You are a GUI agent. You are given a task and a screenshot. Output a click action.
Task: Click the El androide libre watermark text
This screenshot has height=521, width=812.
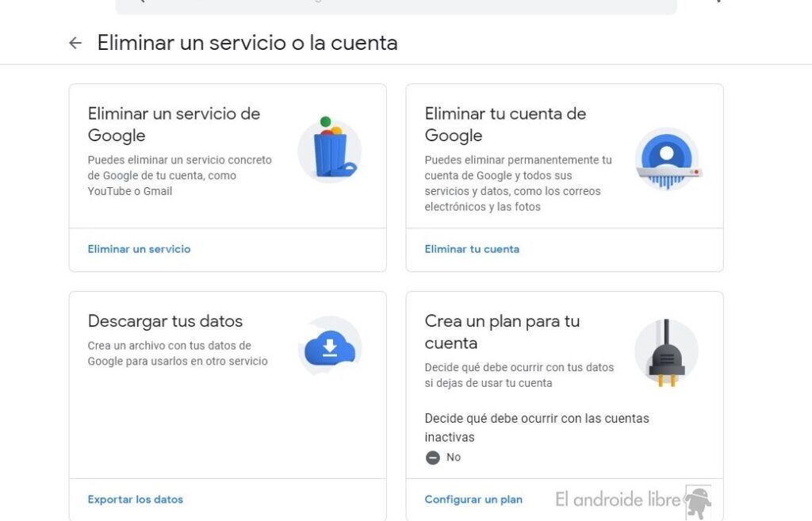pos(618,500)
